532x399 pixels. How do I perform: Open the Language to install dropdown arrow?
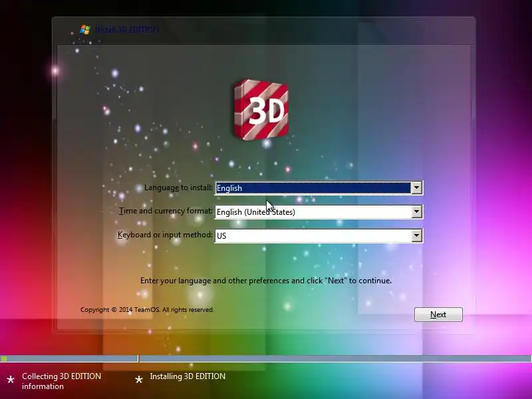[x=416, y=188]
